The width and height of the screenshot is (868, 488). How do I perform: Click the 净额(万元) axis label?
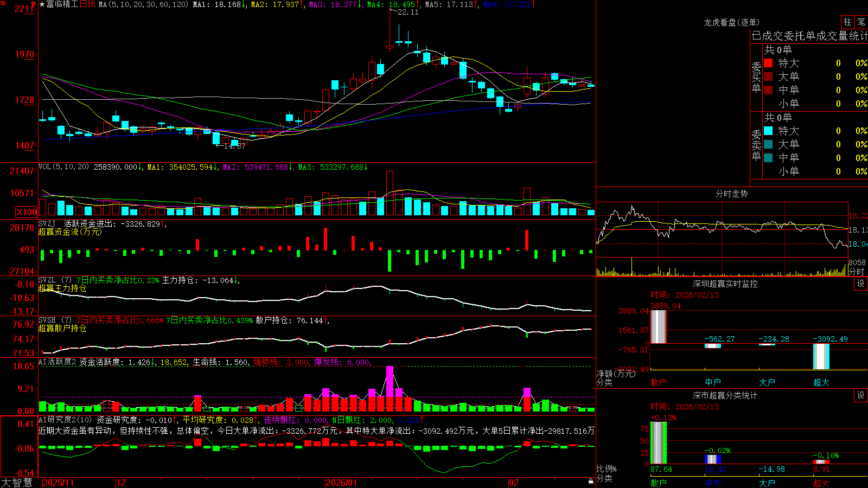(616, 374)
